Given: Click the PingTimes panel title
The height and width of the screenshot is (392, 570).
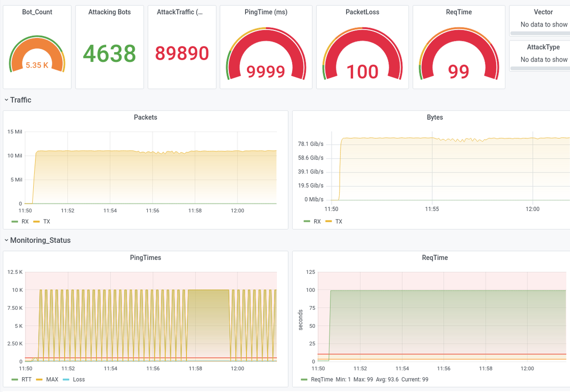Looking at the screenshot, I should coord(145,258).
